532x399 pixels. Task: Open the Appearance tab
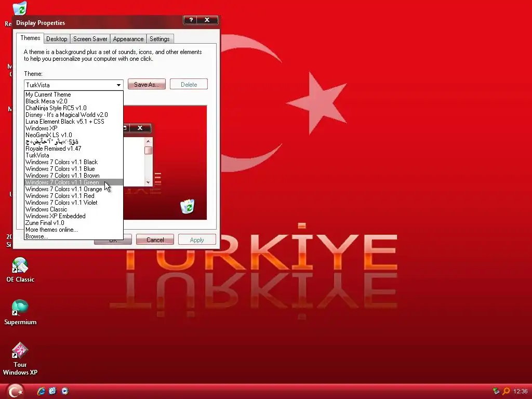click(x=128, y=39)
